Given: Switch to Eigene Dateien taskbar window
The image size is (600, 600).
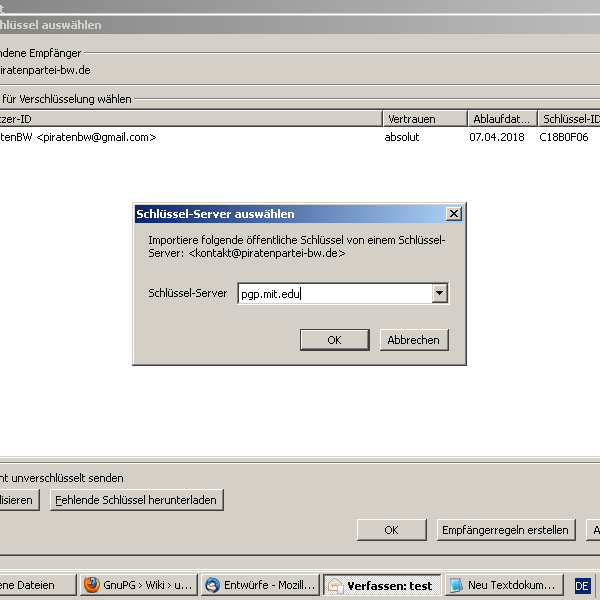Looking at the screenshot, I should pos(36,585).
